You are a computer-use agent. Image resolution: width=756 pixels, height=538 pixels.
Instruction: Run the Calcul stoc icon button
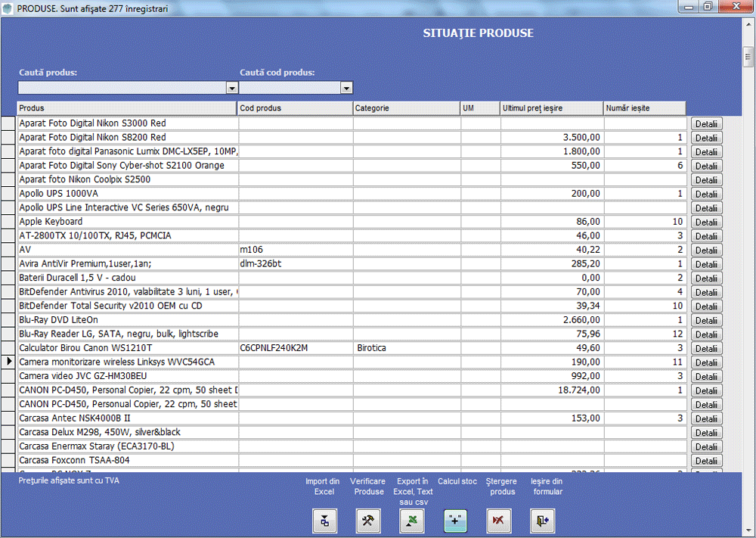pyautogui.click(x=455, y=521)
